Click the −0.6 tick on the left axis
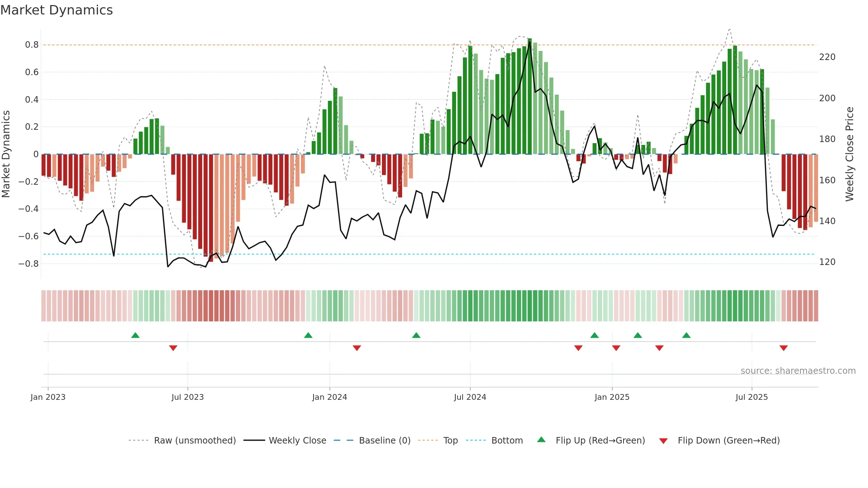Image resolution: width=868 pixels, height=488 pixels. point(29,236)
